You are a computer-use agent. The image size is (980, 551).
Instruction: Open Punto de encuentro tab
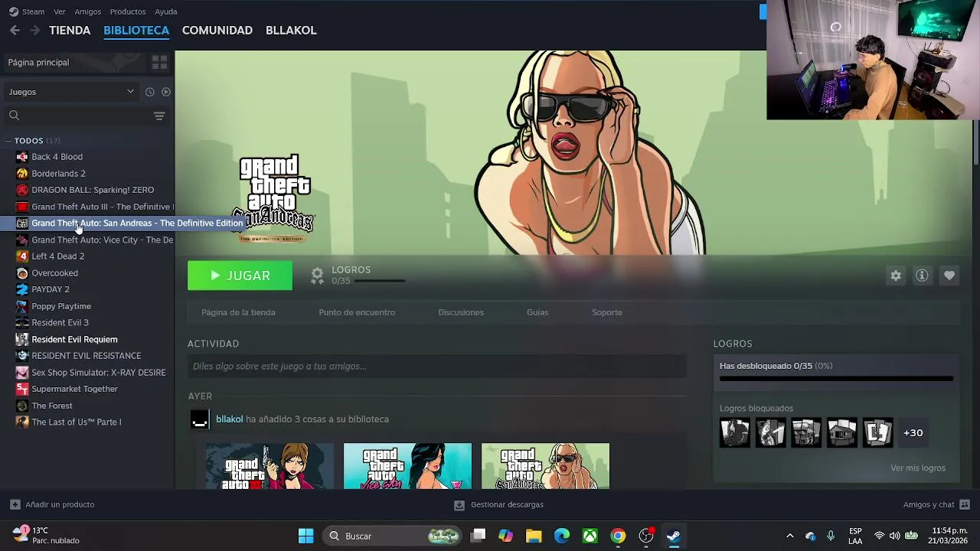[x=357, y=312]
